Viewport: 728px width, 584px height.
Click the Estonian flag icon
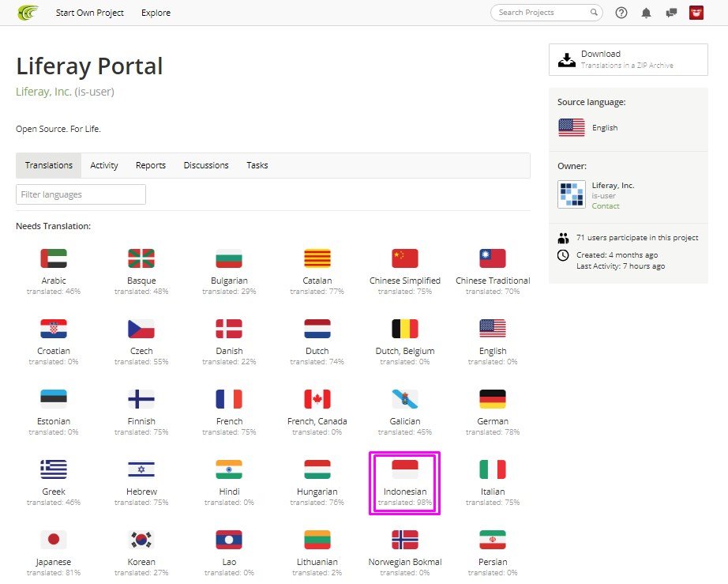(x=54, y=398)
